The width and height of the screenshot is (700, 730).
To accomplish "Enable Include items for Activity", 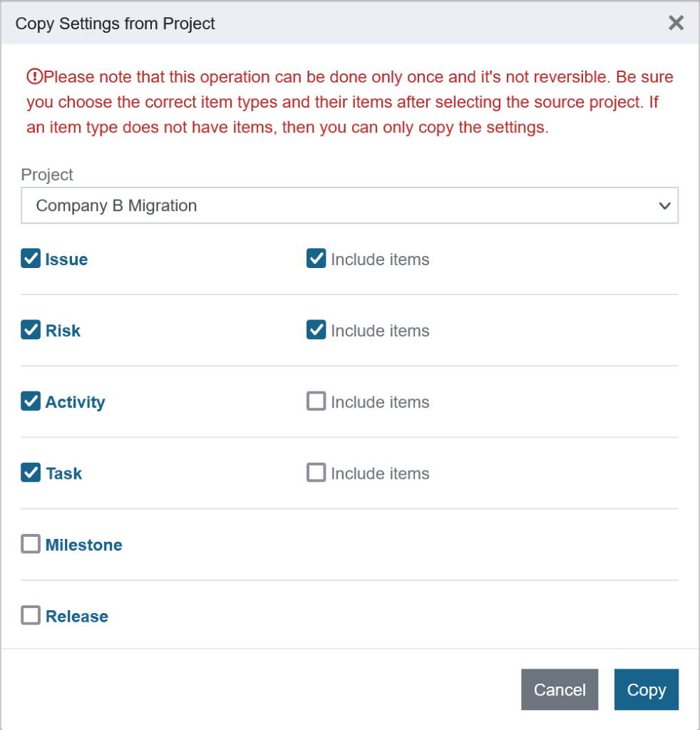I will (x=316, y=401).
